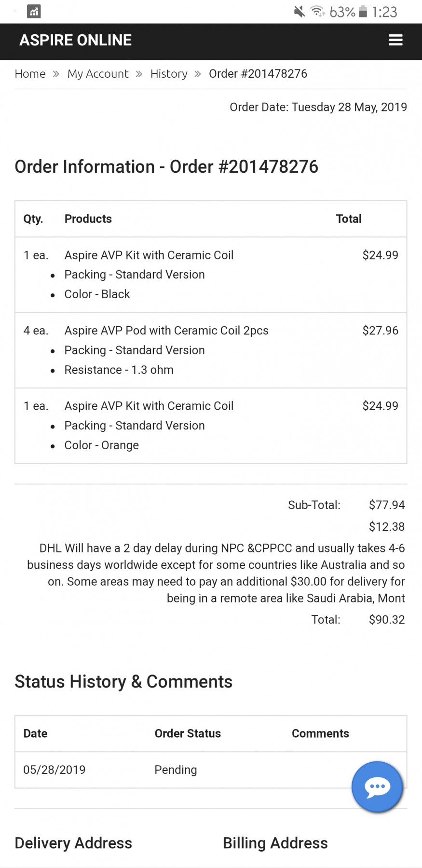The image size is (422, 868).
Task: Click the Pending order status entry
Action: point(176,770)
